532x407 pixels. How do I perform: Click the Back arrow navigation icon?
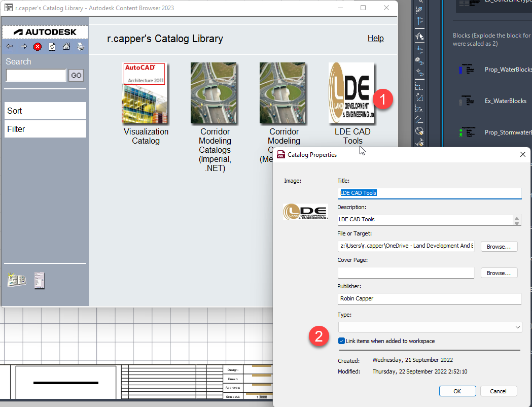(x=10, y=47)
